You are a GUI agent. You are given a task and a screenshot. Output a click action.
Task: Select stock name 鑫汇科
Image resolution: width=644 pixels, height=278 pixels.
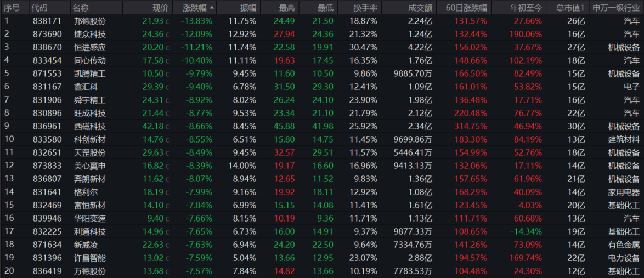(x=86, y=87)
